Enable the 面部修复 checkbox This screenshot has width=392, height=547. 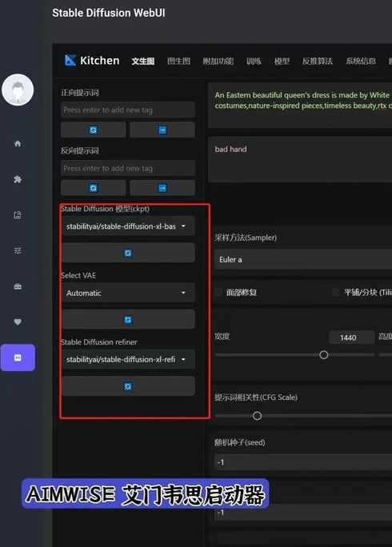218,292
